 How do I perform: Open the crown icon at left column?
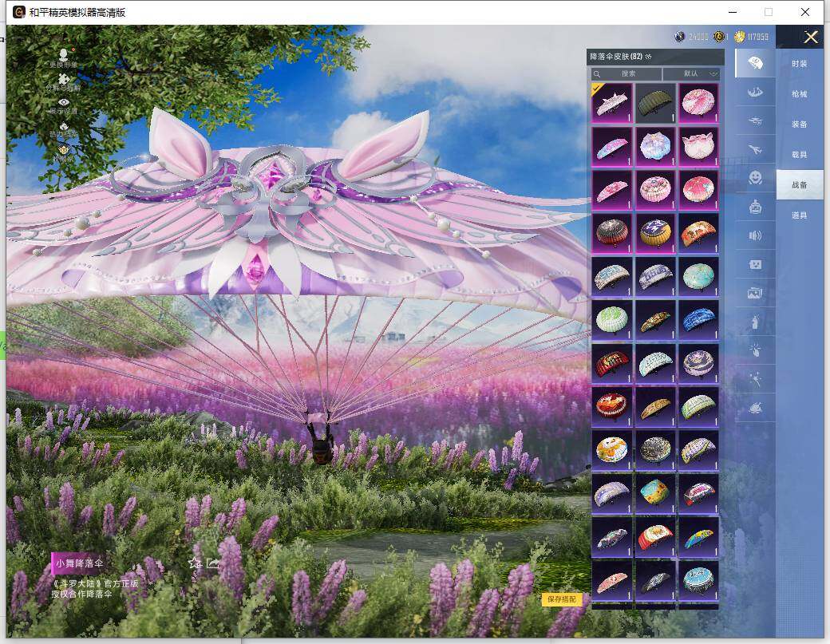64,150
